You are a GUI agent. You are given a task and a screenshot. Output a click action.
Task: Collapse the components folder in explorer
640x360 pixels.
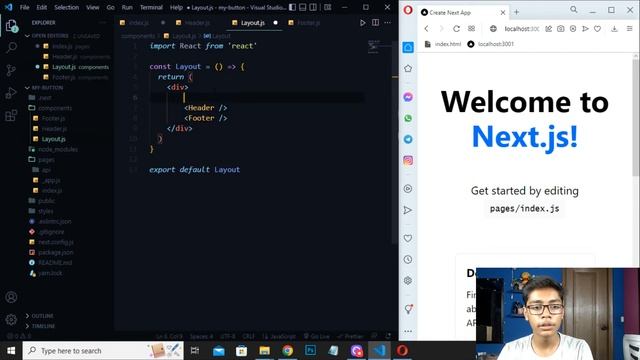coord(55,108)
